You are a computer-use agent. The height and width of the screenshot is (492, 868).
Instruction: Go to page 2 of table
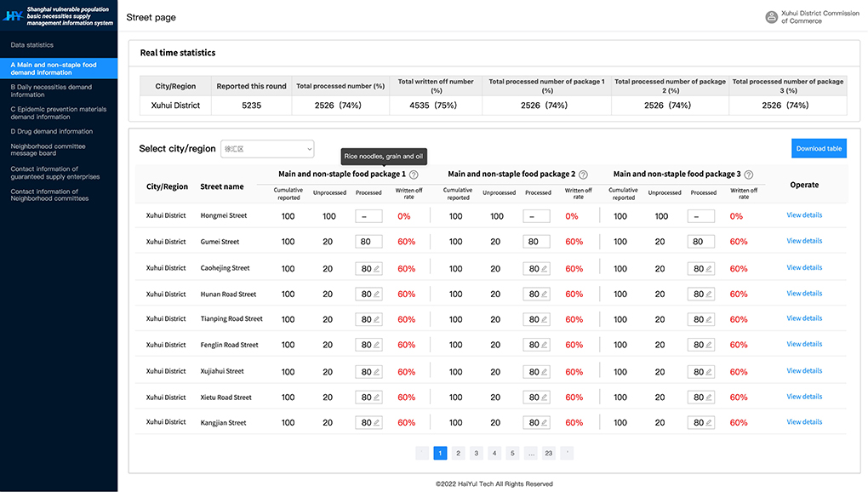tap(458, 453)
